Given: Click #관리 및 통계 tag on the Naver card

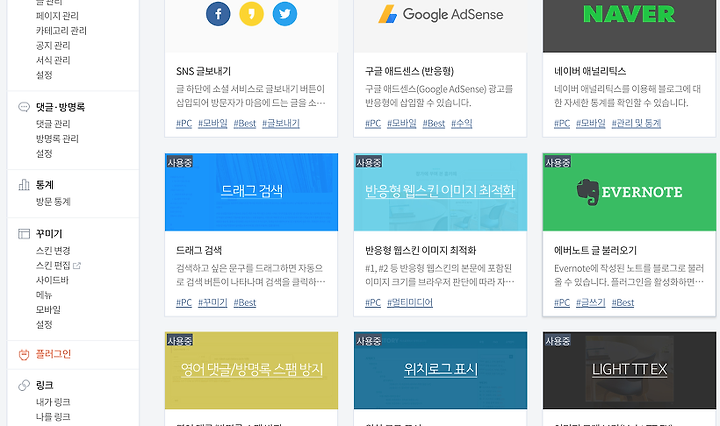Looking at the screenshot, I should (x=636, y=123).
